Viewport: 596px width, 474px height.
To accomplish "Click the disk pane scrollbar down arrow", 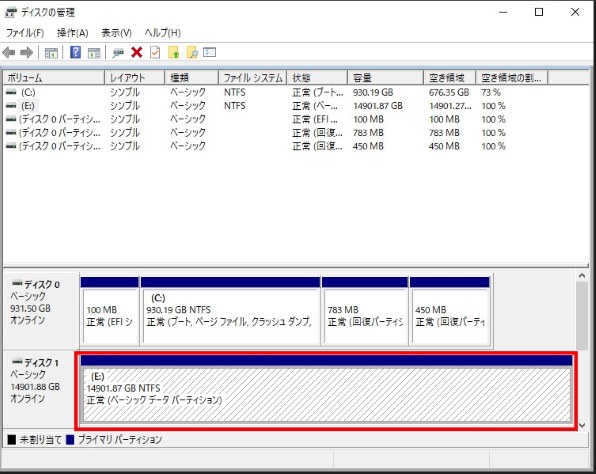I will click(582, 425).
